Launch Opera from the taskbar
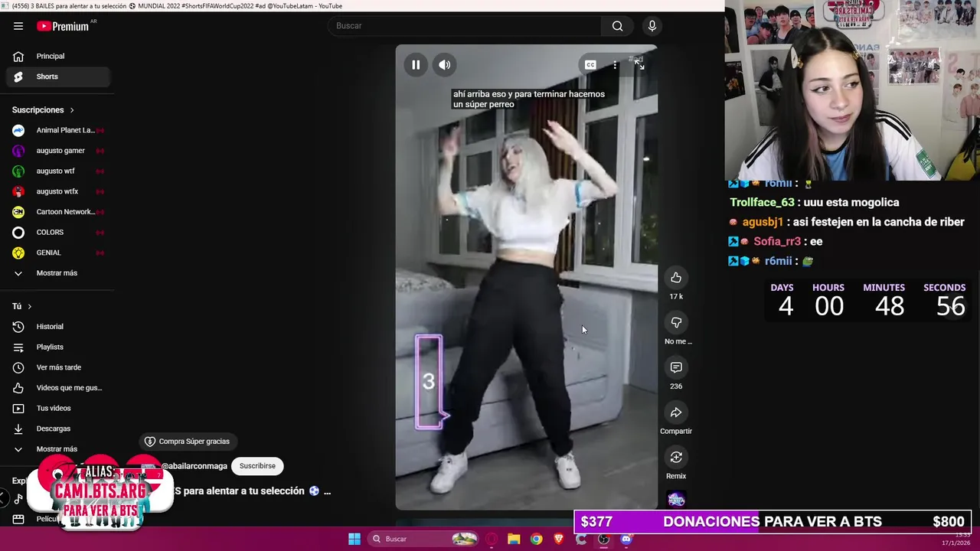 [491, 539]
